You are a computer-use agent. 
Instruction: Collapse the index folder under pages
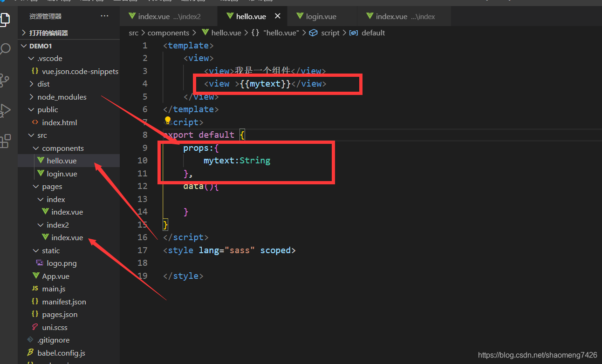[68, 199]
